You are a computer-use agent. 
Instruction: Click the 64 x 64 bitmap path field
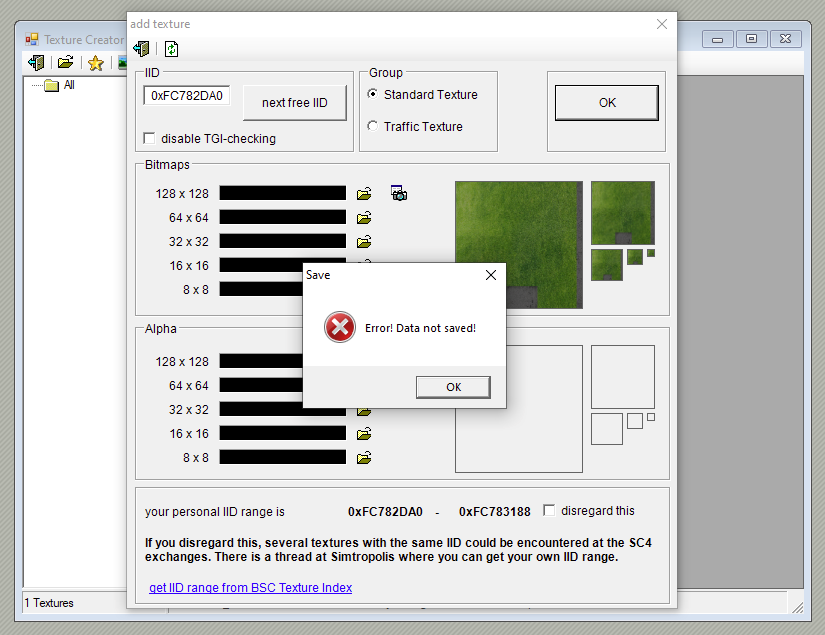tap(283, 217)
